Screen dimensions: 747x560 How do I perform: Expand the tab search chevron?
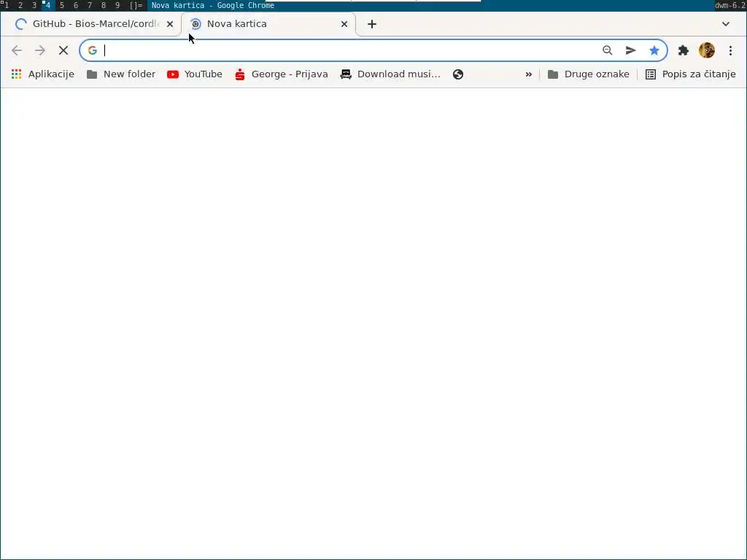[x=726, y=24]
